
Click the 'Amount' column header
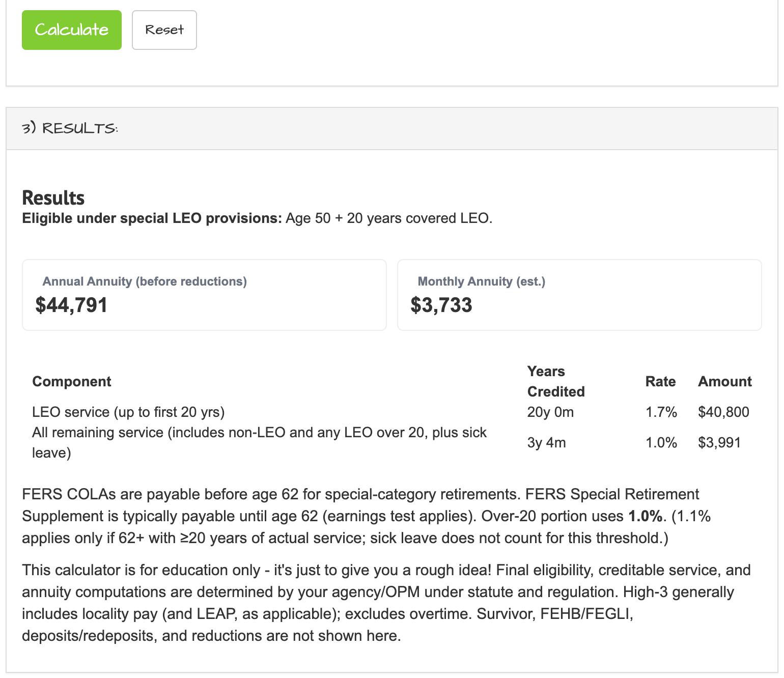coord(725,382)
